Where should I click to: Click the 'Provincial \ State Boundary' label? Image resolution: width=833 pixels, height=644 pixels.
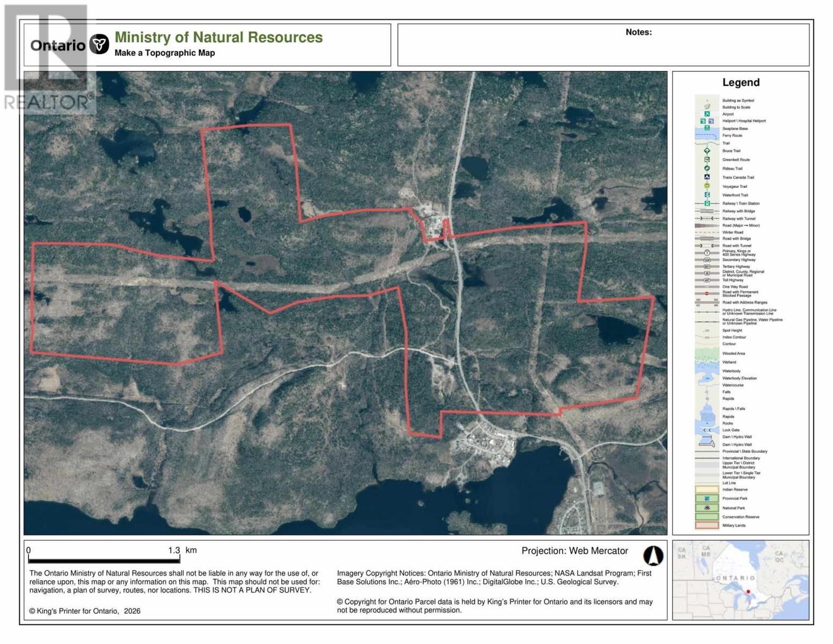(x=745, y=451)
